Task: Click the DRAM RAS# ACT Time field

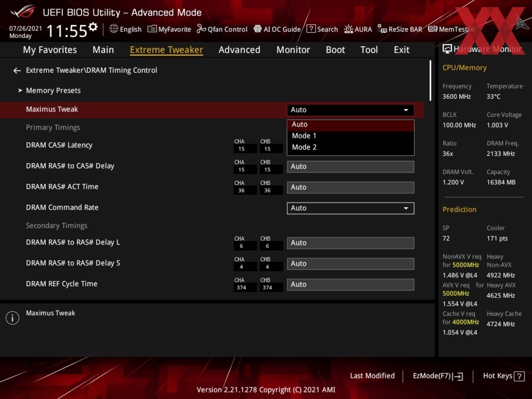Action: [350, 187]
